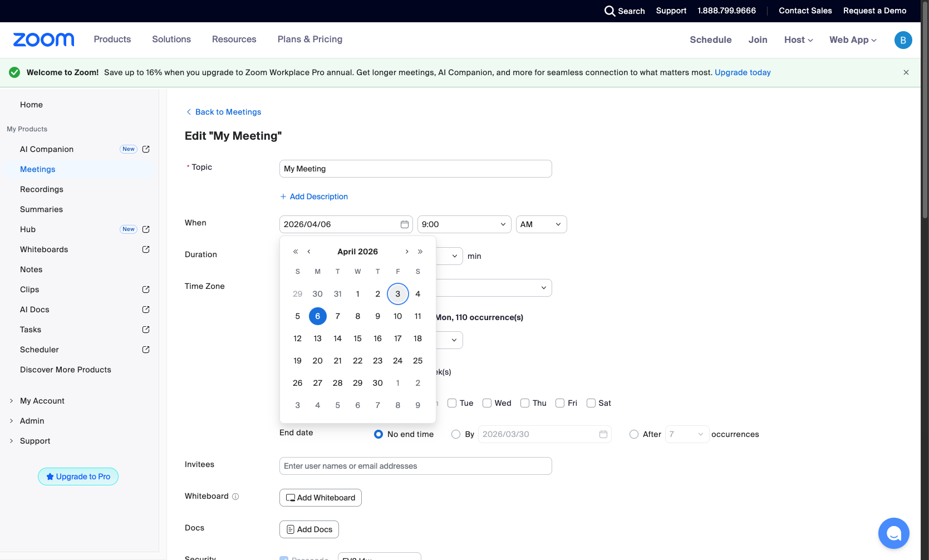Select No end time radio button
The image size is (929, 560).
pos(379,434)
